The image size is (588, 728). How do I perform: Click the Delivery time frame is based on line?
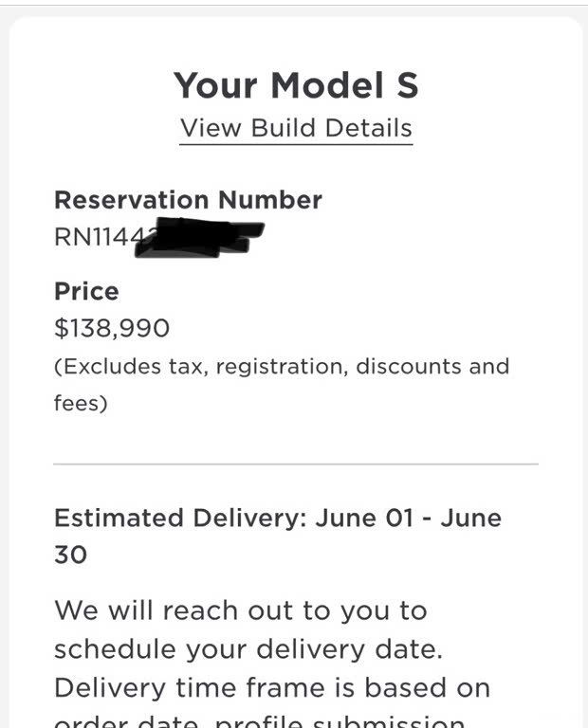(272, 686)
